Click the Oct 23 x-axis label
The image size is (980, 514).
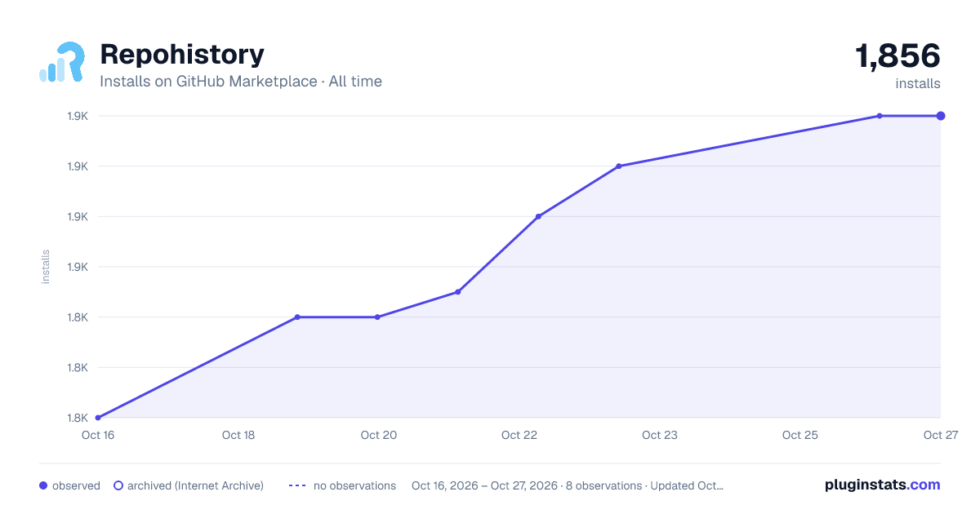(x=660, y=435)
